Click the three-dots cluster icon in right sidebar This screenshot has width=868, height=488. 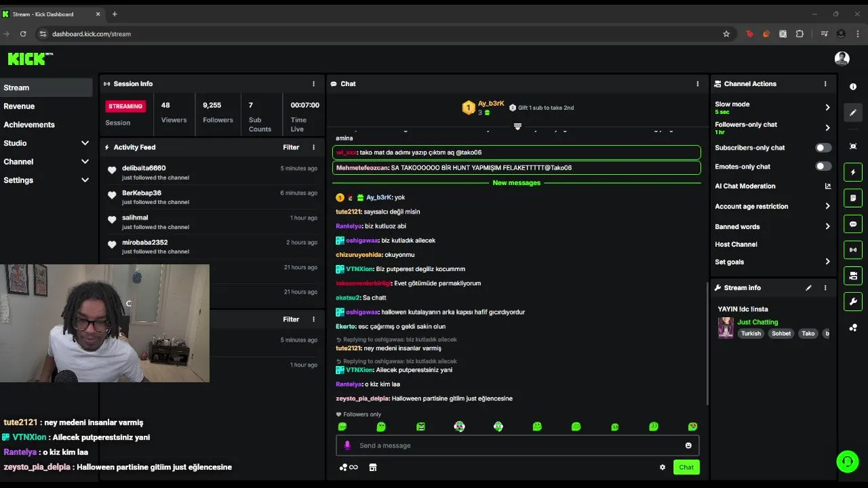click(x=853, y=327)
